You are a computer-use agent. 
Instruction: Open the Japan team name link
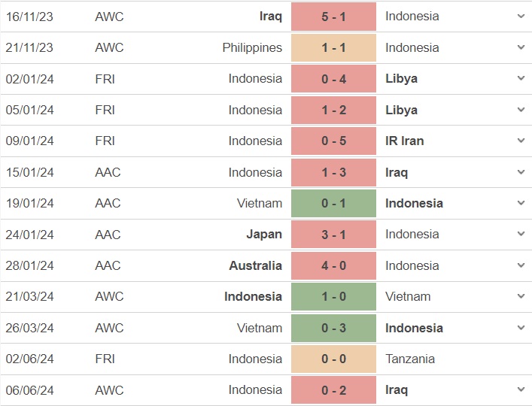click(264, 234)
